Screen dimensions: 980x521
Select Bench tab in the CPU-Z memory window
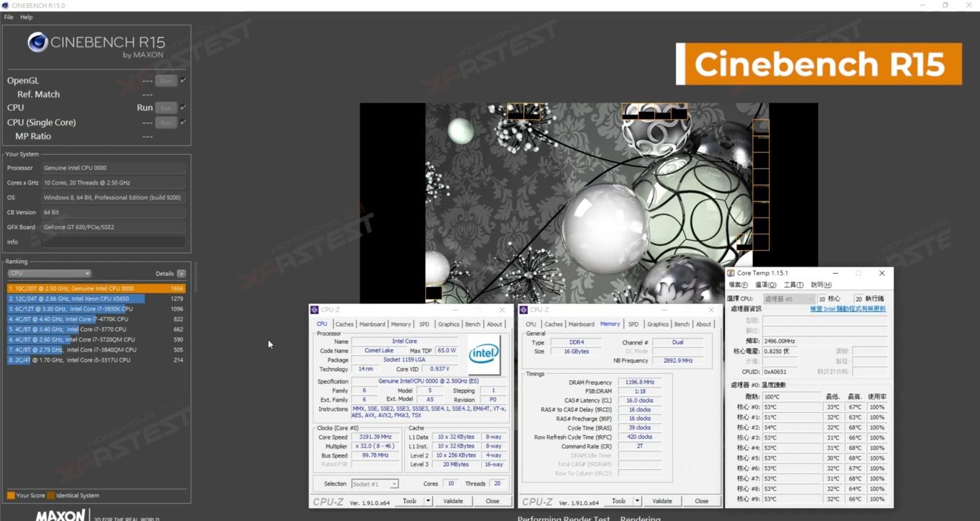coord(682,324)
